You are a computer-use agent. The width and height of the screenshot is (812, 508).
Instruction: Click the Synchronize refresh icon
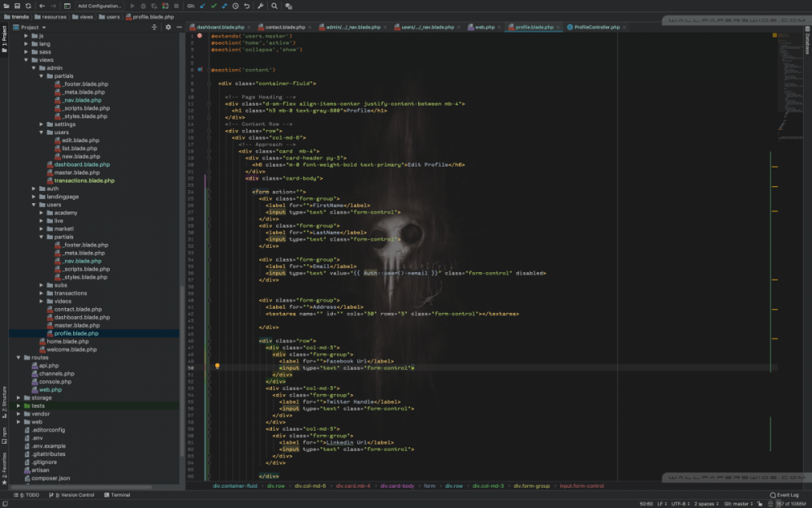(28, 6)
